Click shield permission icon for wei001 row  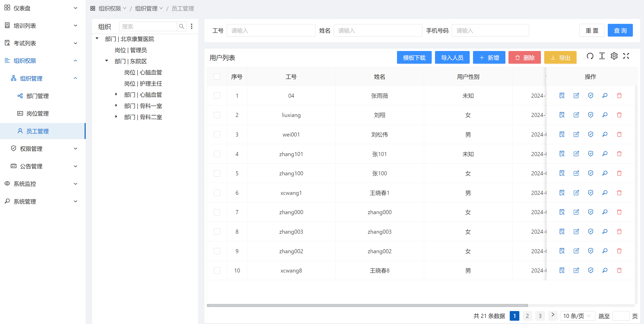[591, 134]
